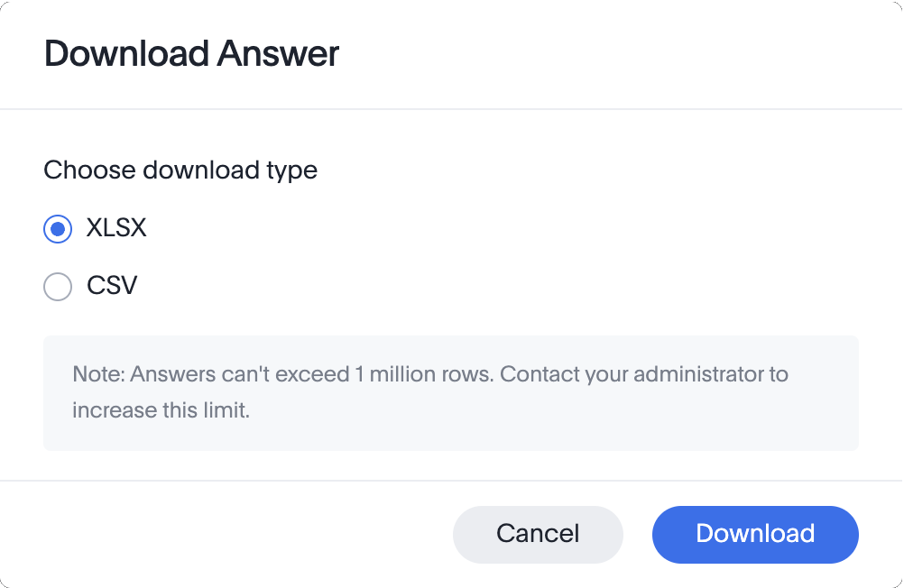Choose XLSX as the download type
The width and height of the screenshot is (904, 588).
pyautogui.click(x=58, y=229)
